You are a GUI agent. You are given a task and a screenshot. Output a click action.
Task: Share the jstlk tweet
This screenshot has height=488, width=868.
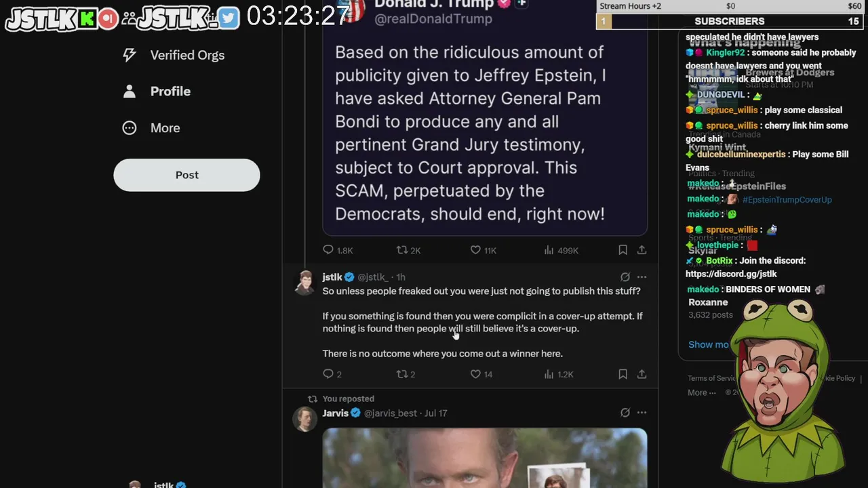click(x=642, y=374)
